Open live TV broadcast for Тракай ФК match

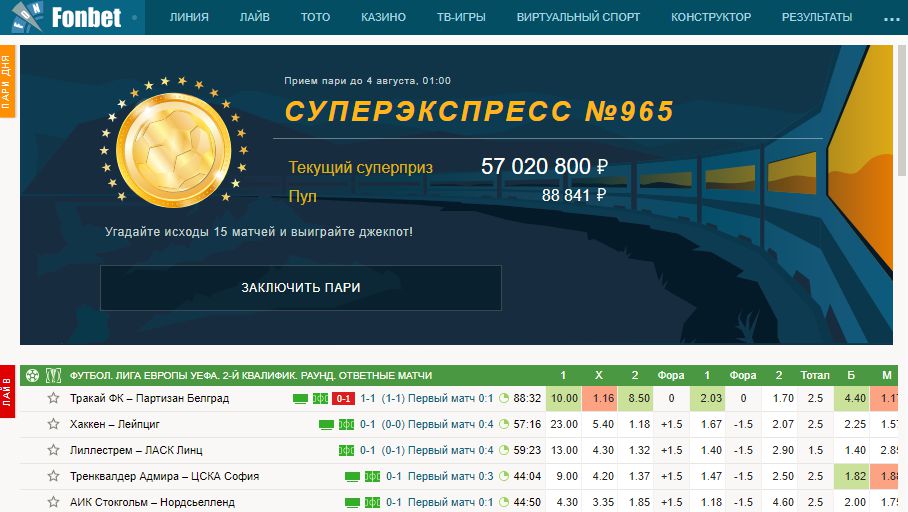300,398
